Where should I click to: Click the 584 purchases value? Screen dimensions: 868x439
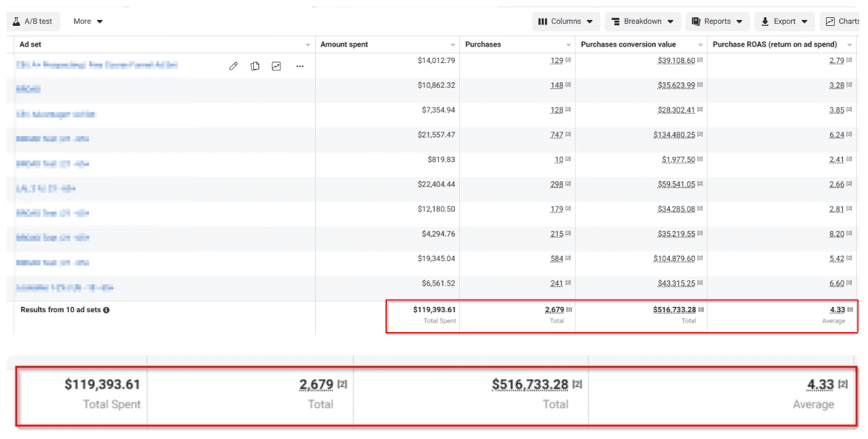[556, 258]
